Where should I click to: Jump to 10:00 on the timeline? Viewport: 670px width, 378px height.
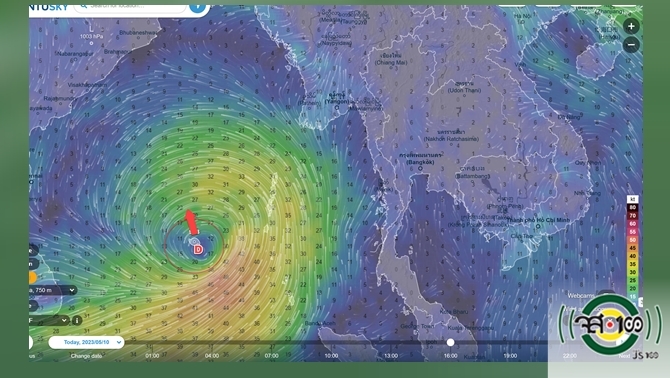[331, 355]
